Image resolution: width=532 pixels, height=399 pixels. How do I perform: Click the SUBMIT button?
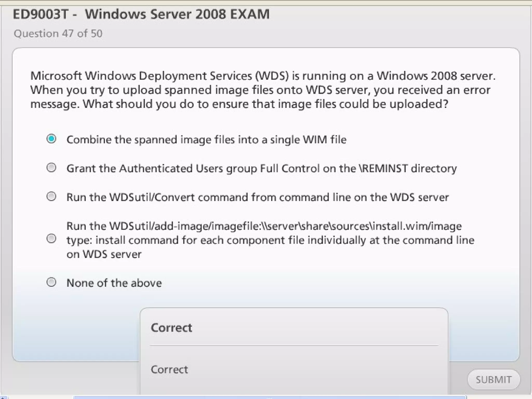coord(494,380)
